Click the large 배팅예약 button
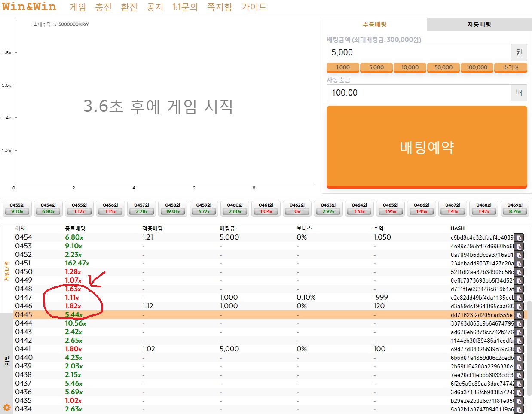The height and width of the screenshot is (414, 532). coord(427,147)
